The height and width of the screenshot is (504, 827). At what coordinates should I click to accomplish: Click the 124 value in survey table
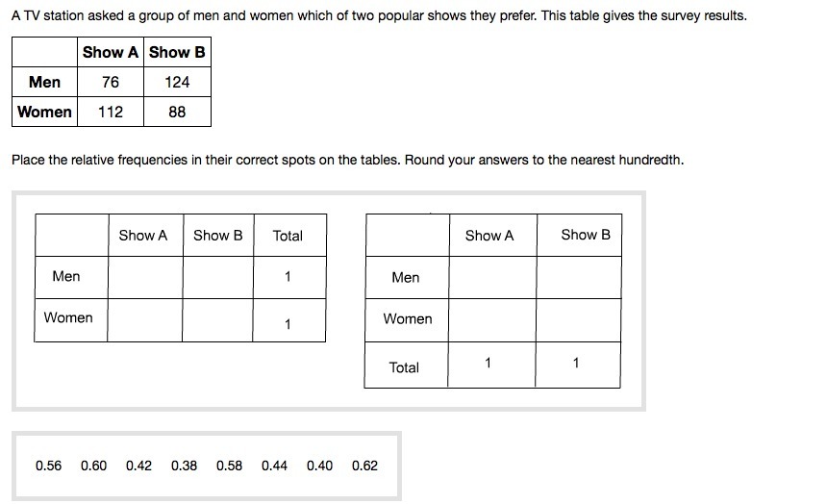click(177, 82)
